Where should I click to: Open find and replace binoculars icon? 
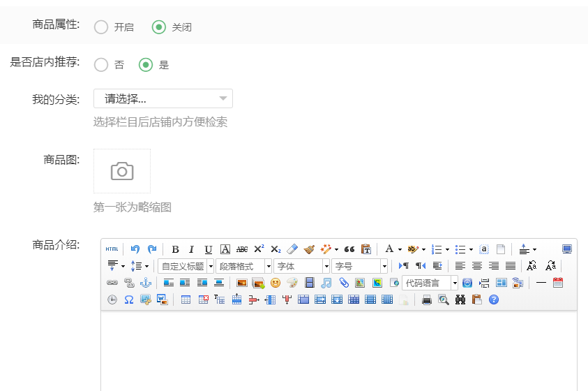click(x=460, y=300)
